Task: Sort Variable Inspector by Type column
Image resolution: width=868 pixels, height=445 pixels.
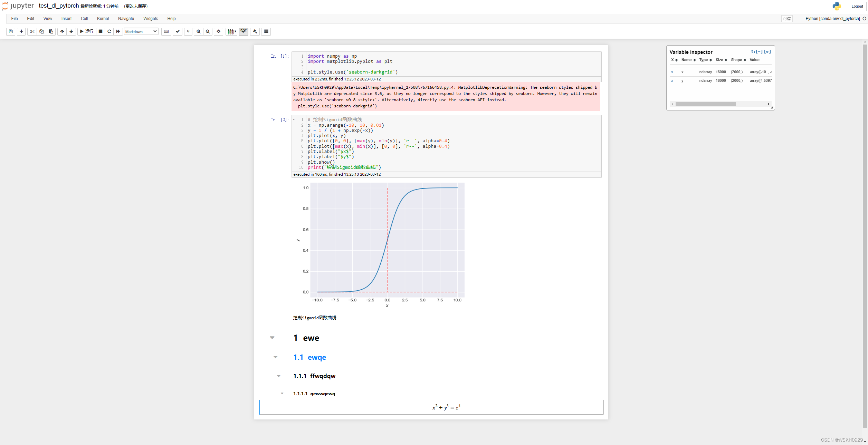Action: 705,60
